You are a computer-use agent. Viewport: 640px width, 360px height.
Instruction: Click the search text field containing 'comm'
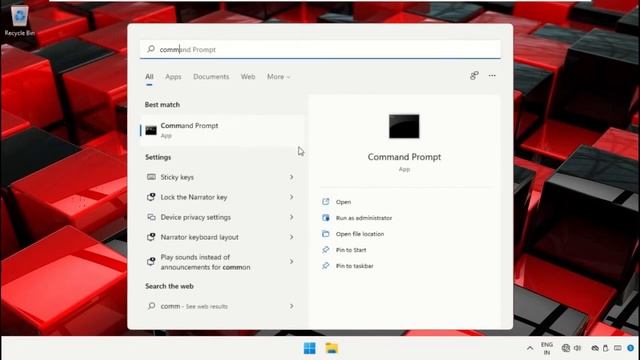[320, 49]
